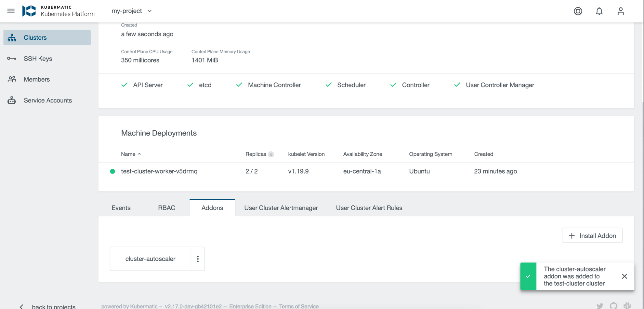
Task: Open the User Cluster Alertmanager tab
Action: point(281,208)
